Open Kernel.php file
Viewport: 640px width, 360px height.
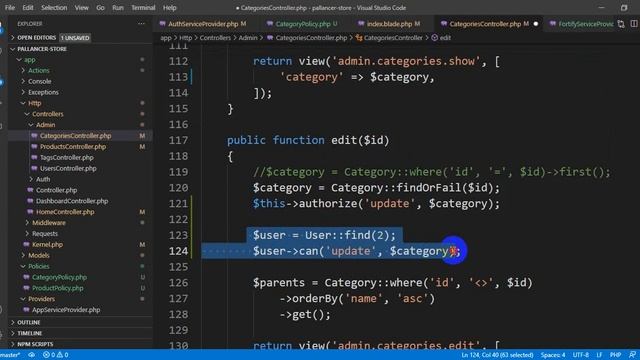[47, 244]
